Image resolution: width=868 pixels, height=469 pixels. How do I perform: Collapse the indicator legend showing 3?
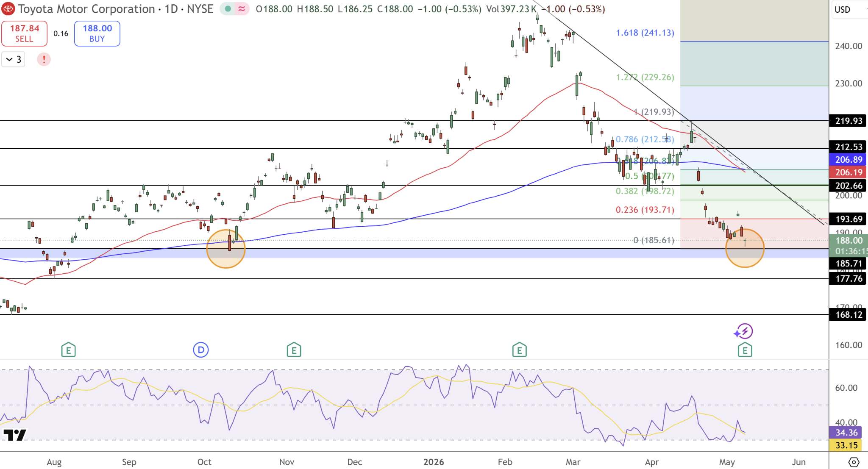pyautogui.click(x=13, y=59)
